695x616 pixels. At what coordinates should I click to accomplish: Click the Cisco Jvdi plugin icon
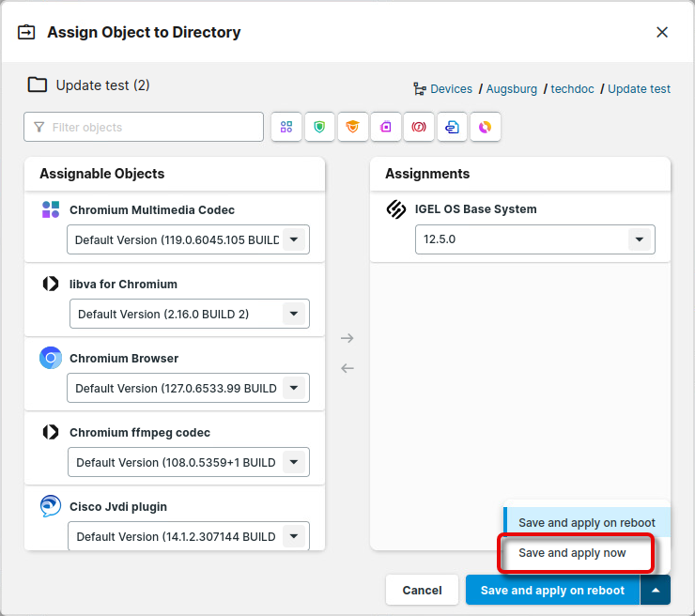pos(51,507)
